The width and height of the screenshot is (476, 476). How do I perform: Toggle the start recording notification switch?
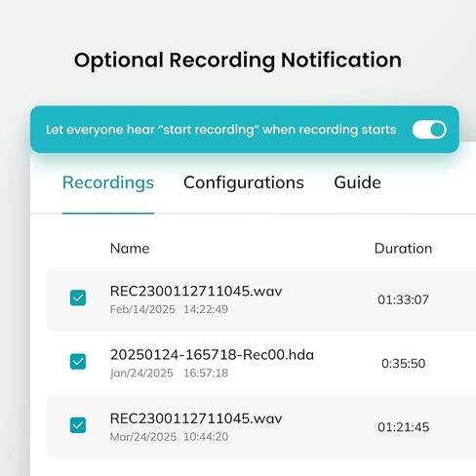(429, 130)
